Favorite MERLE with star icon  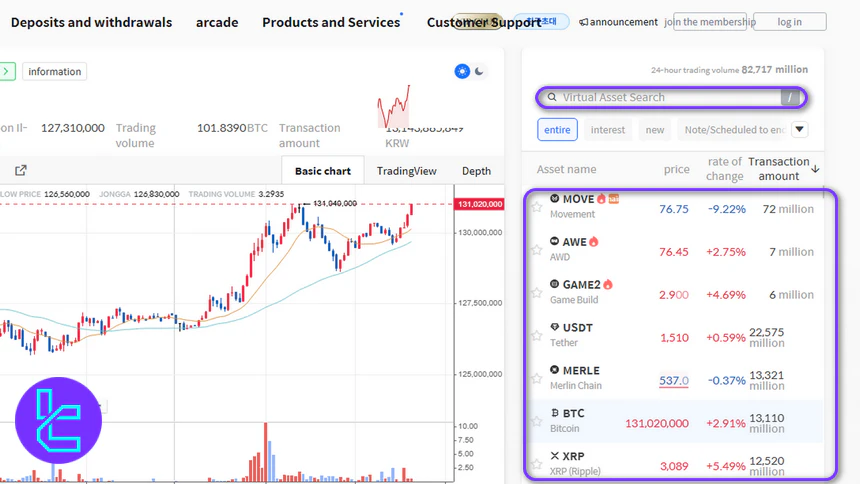pyautogui.click(x=537, y=379)
